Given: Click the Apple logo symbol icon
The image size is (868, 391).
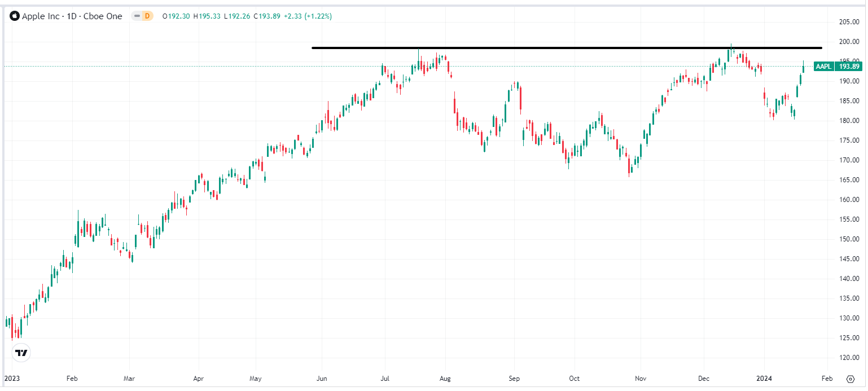Looking at the screenshot, I should 14,16.
